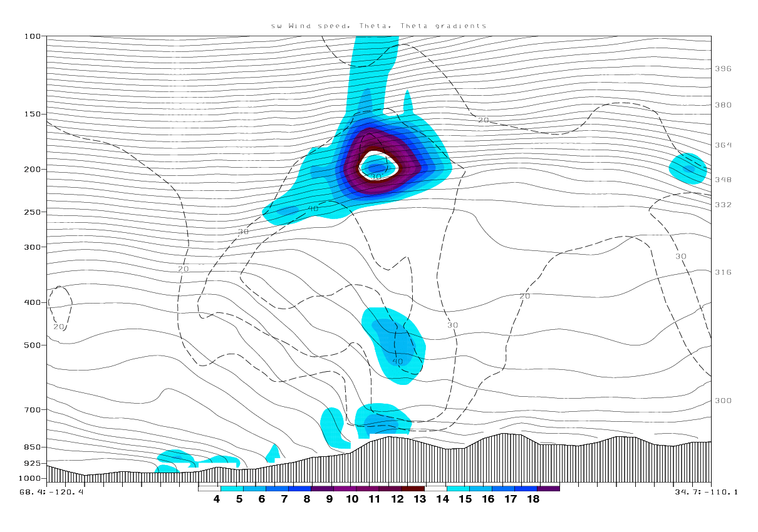Click the legend swatch between 5 and 6
Screen dimensions: 758x532
254,488
